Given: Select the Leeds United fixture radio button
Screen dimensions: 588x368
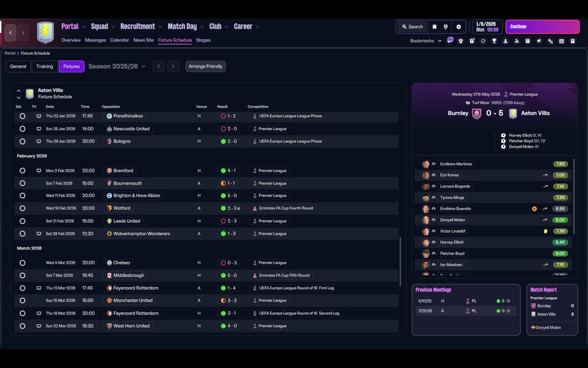Looking at the screenshot, I should coord(23,221).
